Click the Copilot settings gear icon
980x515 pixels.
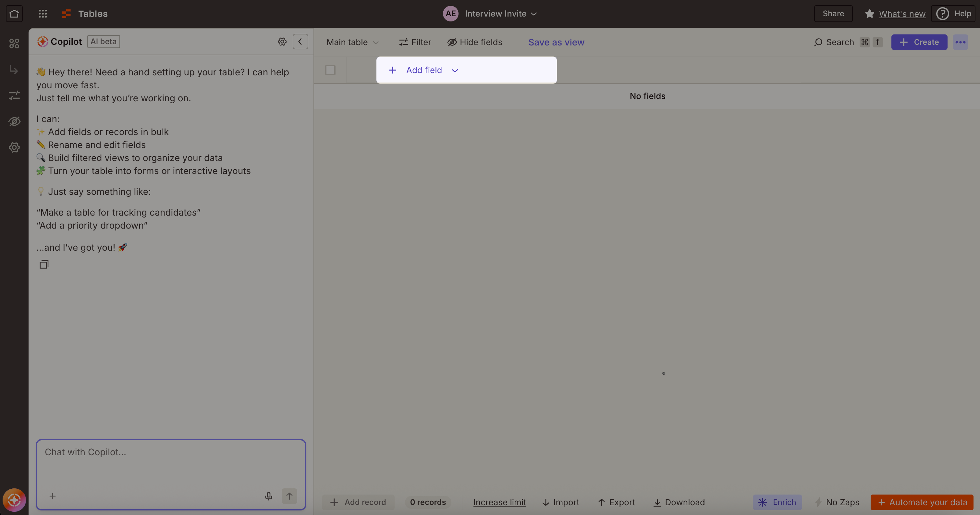tap(282, 42)
